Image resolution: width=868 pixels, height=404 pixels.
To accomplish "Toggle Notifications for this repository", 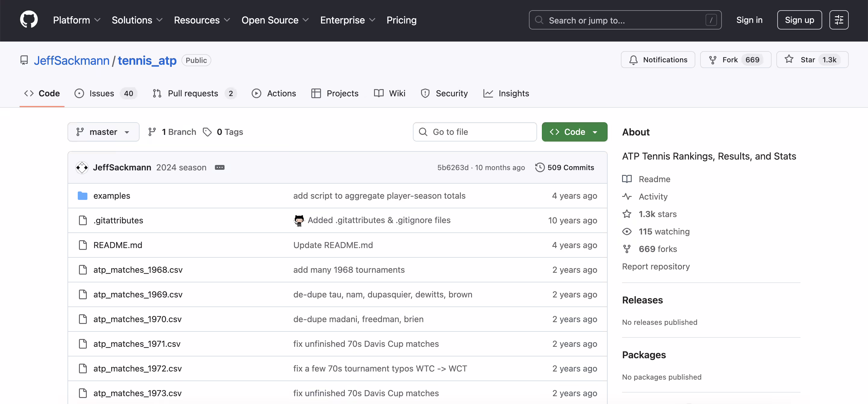I will click(x=658, y=60).
